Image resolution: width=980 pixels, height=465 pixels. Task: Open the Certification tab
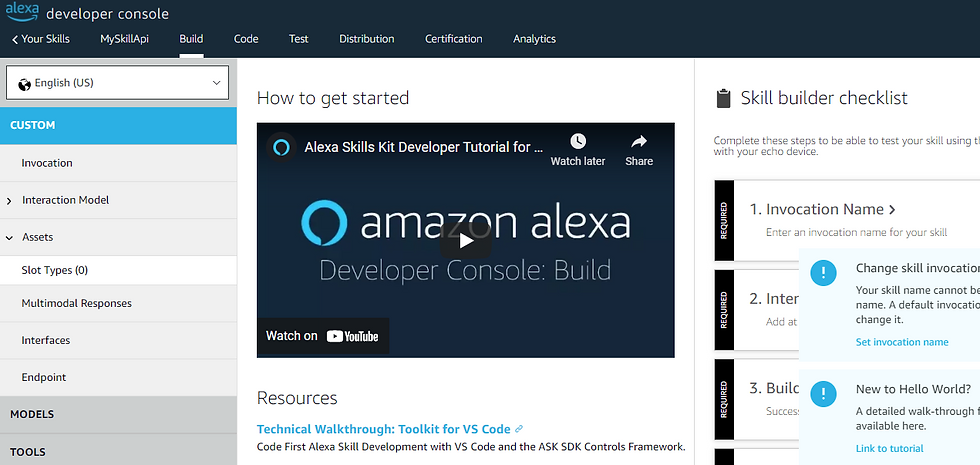[454, 39]
